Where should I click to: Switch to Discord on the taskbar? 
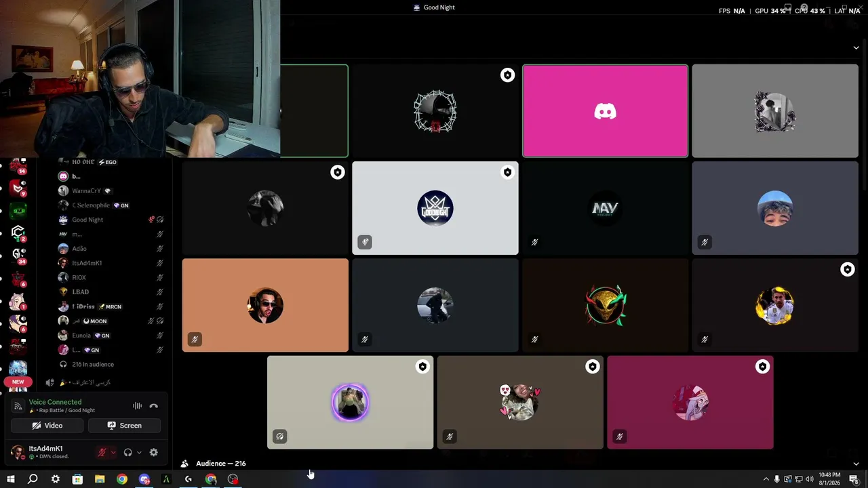click(144, 479)
